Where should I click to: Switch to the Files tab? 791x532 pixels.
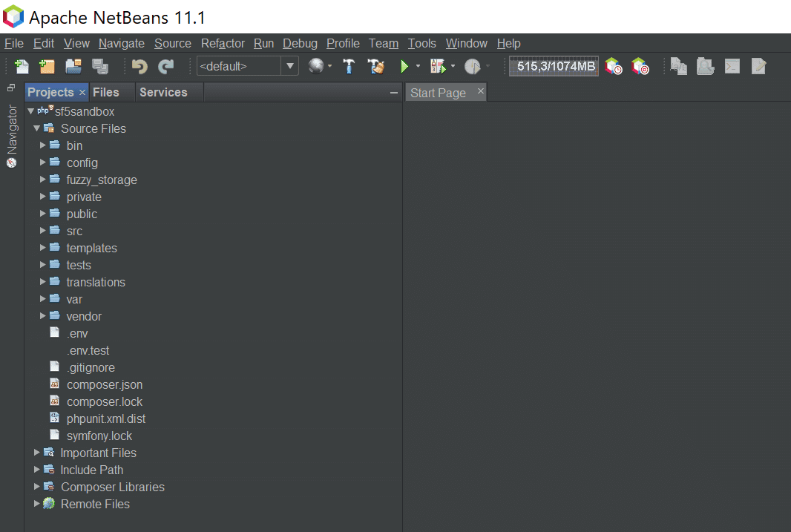[106, 92]
